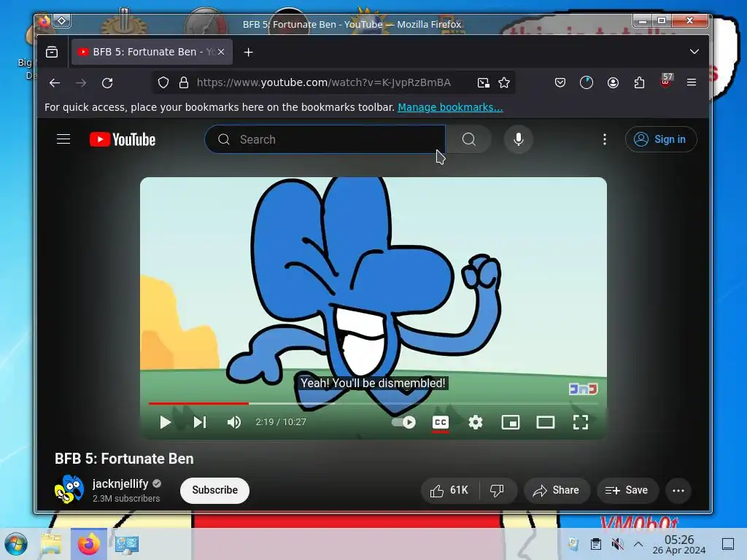Save video to a playlist
Viewport: 747px width, 560px height.
coord(627,491)
